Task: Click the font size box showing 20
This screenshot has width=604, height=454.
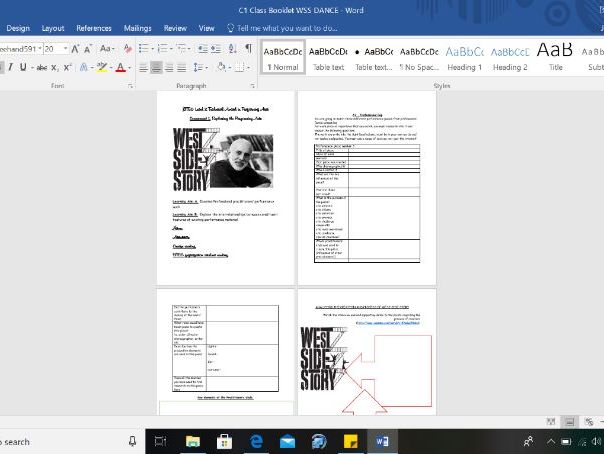Action: pos(54,49)
